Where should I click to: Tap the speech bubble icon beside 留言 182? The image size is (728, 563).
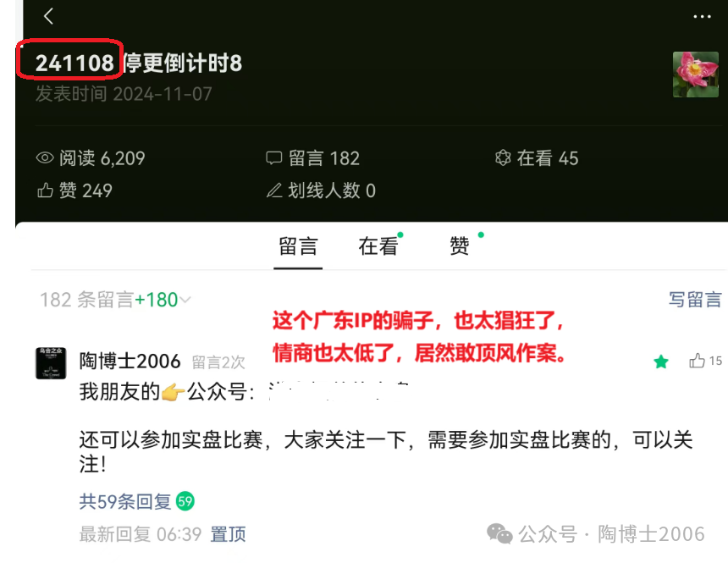point(274,158)
